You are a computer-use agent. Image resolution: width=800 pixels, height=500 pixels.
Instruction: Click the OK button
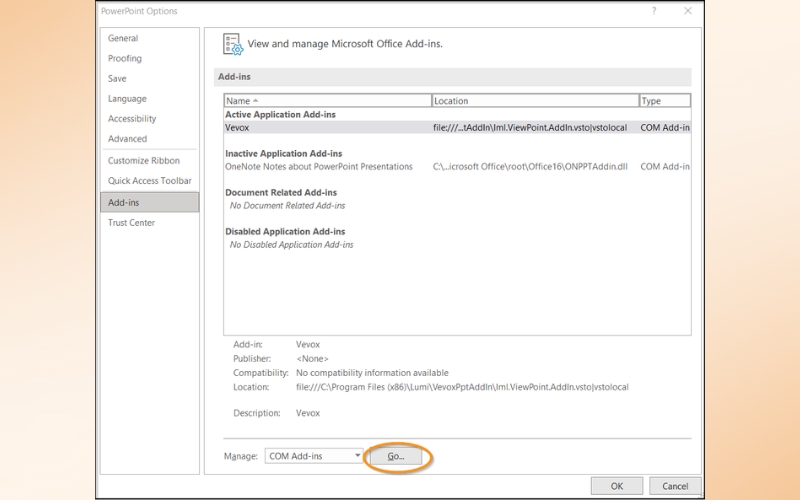pos(617,486)
